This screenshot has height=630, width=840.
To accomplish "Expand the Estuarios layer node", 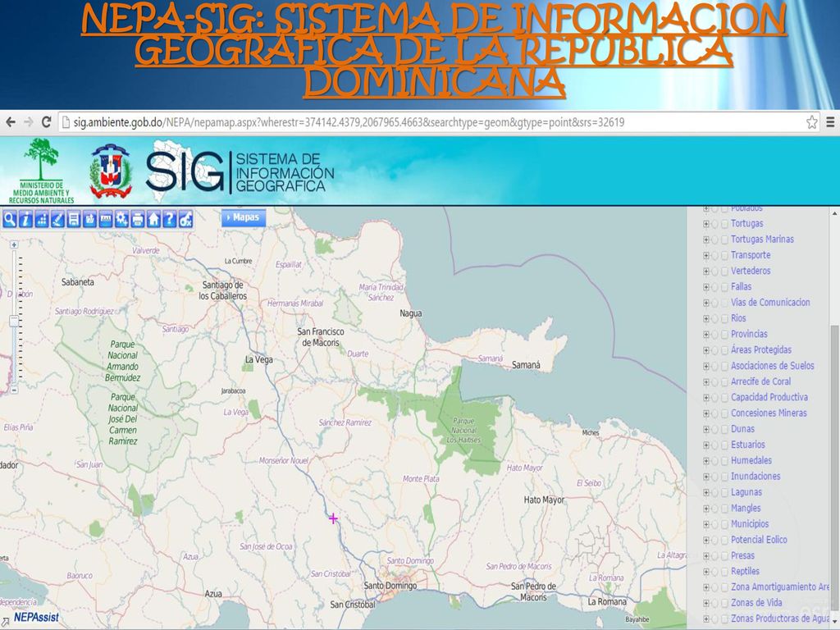I will (x=706, y=445).
